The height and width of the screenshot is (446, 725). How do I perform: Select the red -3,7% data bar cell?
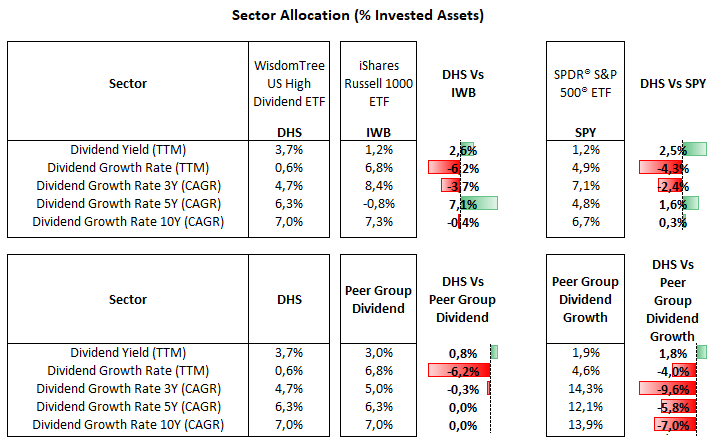pyautogui.click(x=461, y=186)
